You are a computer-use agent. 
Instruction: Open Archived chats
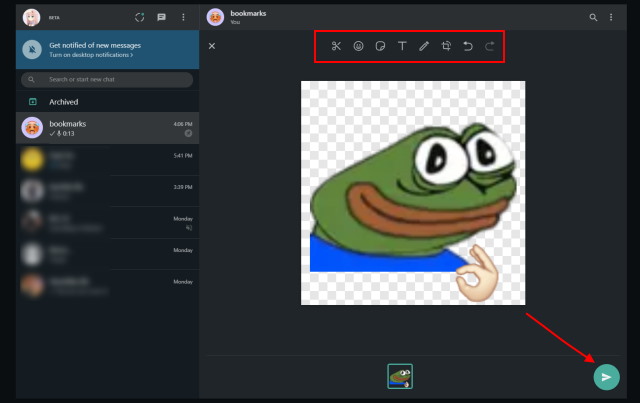point(107,102)
